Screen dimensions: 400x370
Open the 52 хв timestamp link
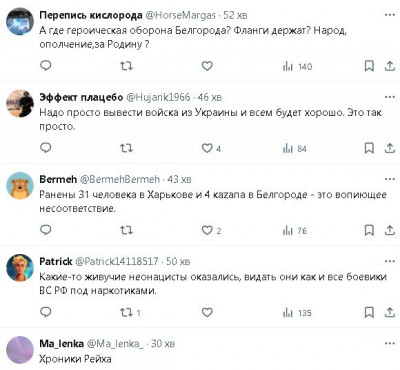[x=235, y=15]
